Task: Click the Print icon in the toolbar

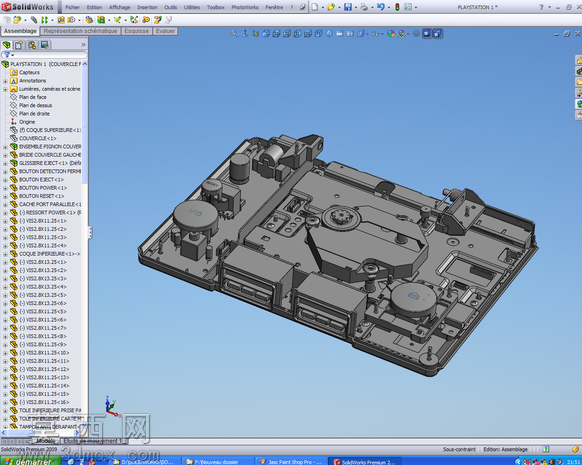Action: click(364, 7)
